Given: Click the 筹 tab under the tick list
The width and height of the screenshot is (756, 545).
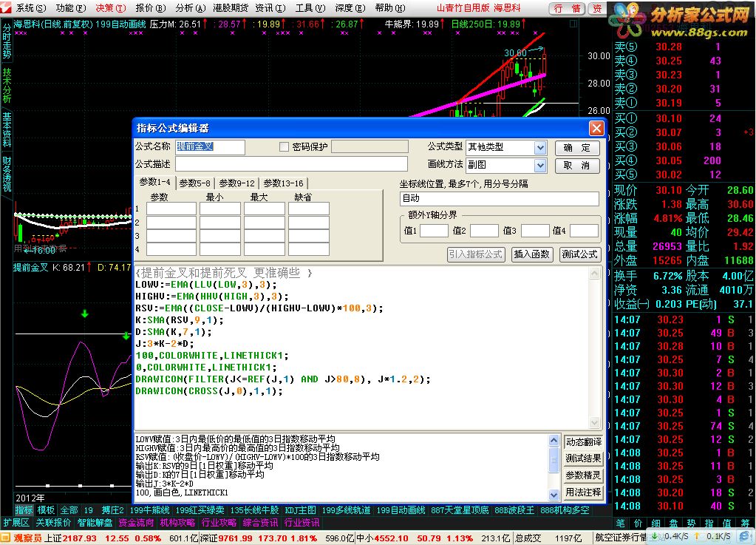Looking at the screenshot, I should click(x=746, y=524).
